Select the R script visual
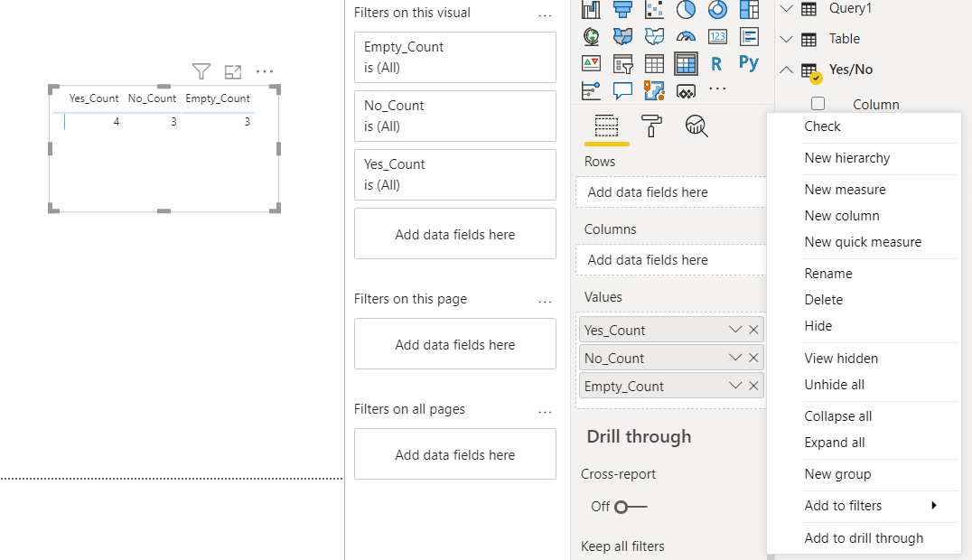 coord(716,63)
